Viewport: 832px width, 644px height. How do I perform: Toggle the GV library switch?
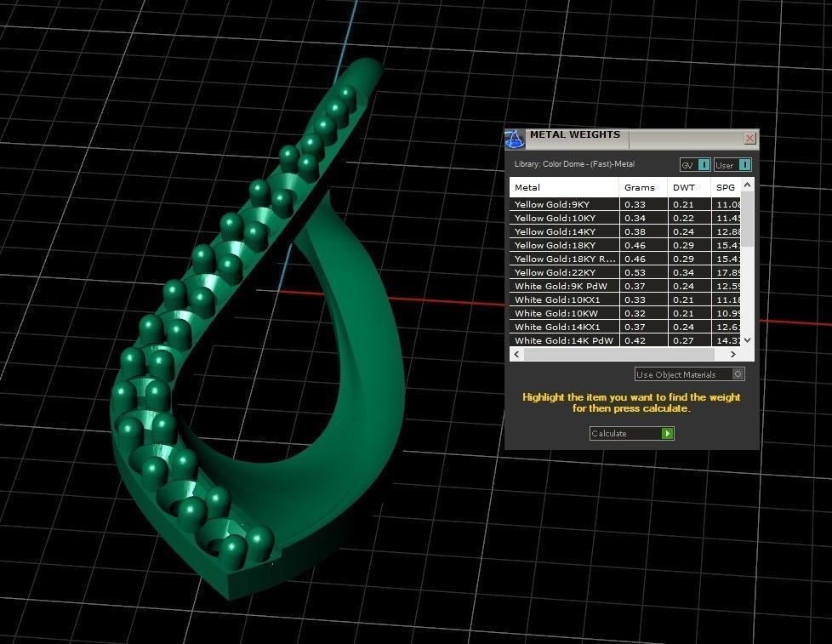695,165
